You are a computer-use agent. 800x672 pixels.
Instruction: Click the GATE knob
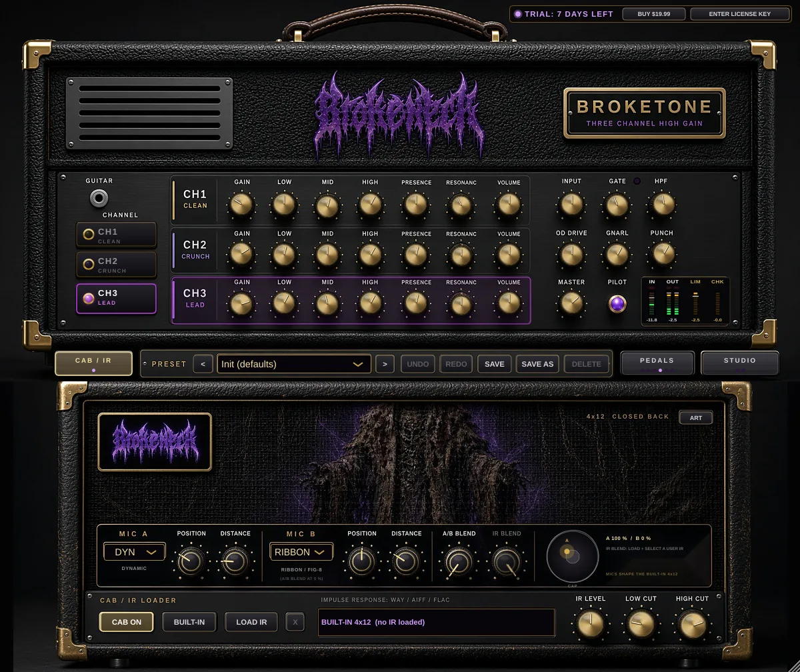[x=617, y=205]
